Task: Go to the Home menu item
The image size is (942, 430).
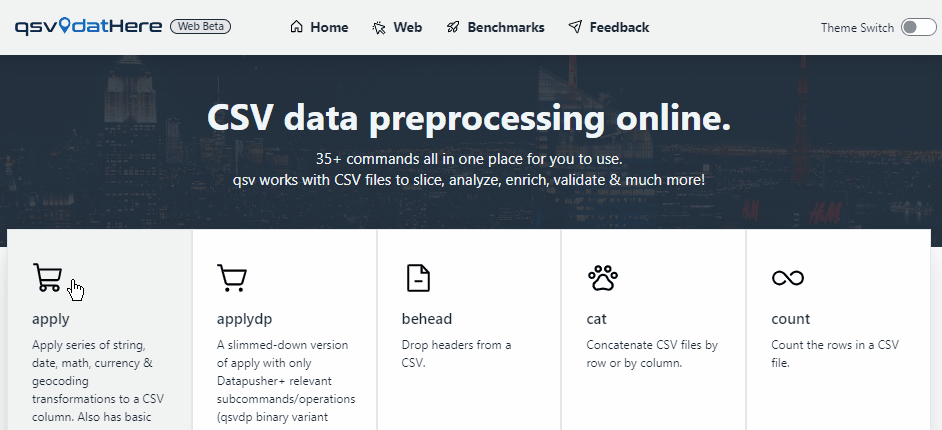Action: [329, 27]
